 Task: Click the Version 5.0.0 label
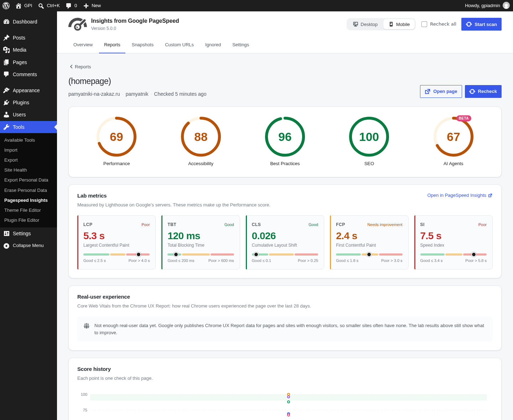104,28
